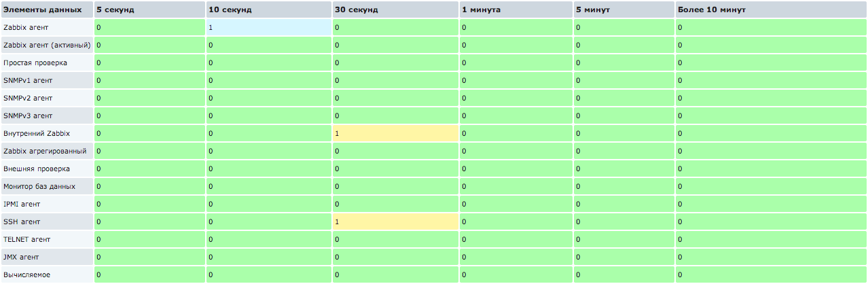The height and width of the screenshot is (284, 868).
Task: Click the '1 минута' column header
Action: 516,10
